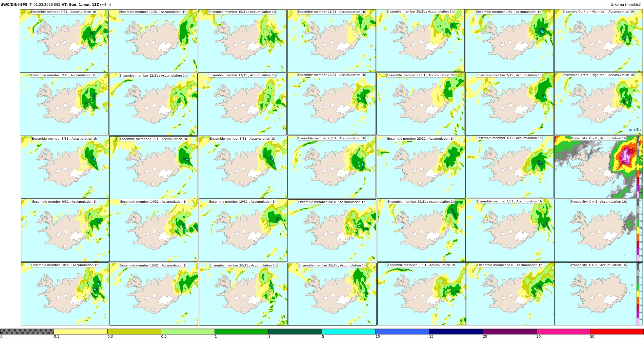Select the Ensemble member 16/31 map panel
Viewport: 644px width, 339px height.
point(242,41)
